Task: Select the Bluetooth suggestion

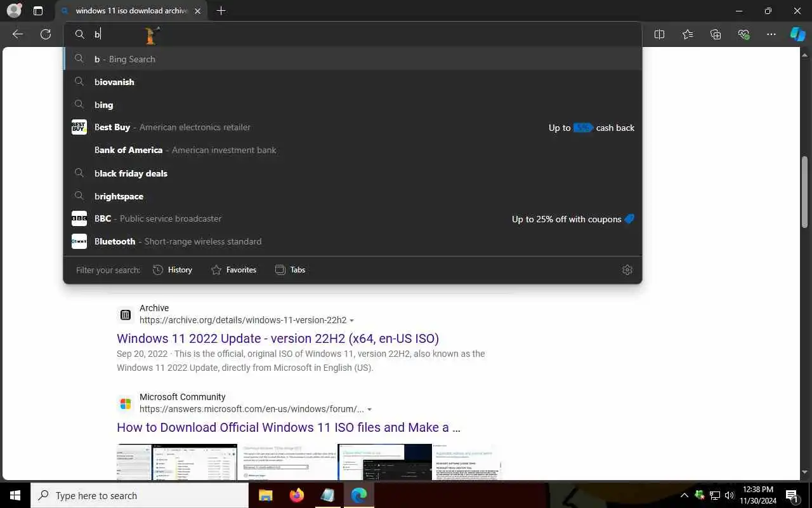Action: [353, 241]
